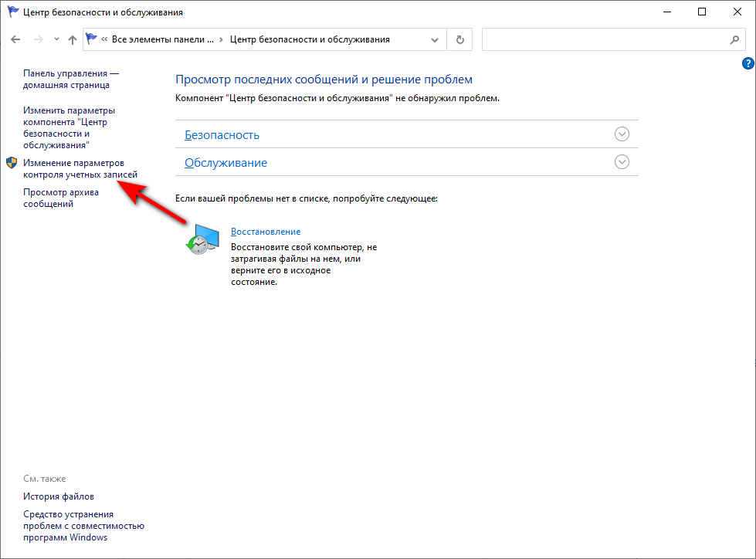The width and height of the screenshot is (756, 559).
Task: Expand the Безопасность section chevron
Action: (622, 134)
